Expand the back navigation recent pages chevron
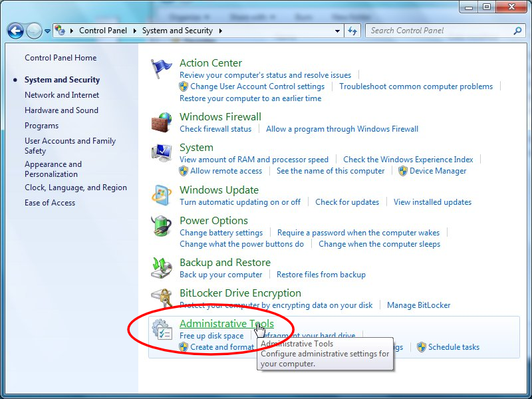532x399 pixels. coord(47,31)
